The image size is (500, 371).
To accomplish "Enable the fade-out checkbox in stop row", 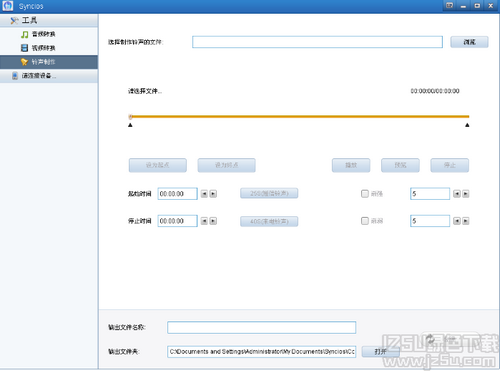I will pos(365,221).
